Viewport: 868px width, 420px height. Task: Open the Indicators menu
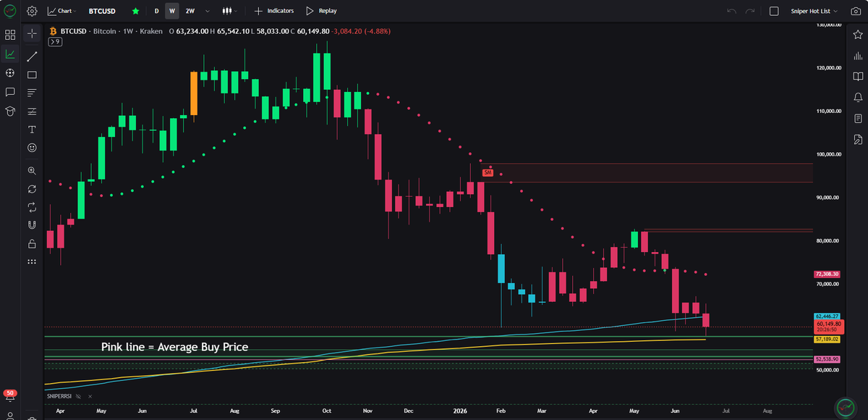click(273, 12)
